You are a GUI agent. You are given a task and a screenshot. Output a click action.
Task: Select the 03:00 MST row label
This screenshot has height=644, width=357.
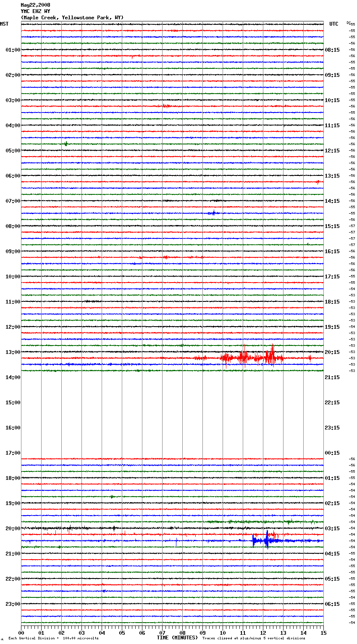(x=13, y=100)
